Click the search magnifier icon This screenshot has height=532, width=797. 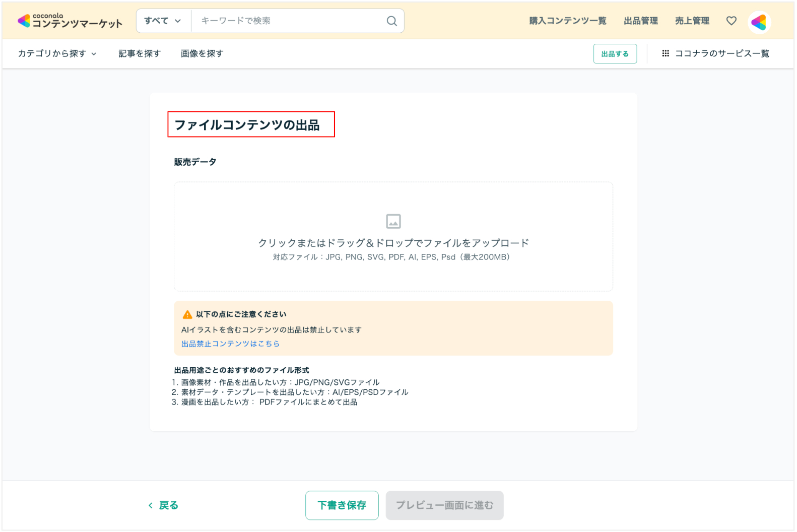pyautogui.click(x=391, y=21)
